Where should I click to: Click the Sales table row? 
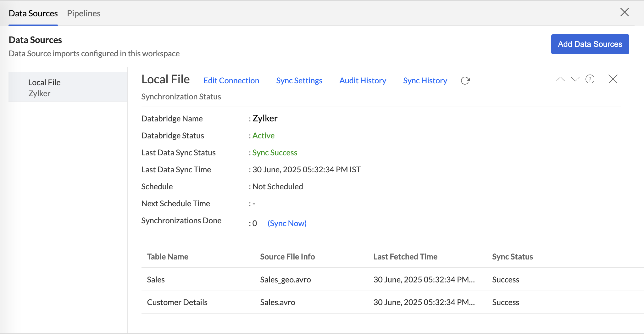(x=156, y=280)
